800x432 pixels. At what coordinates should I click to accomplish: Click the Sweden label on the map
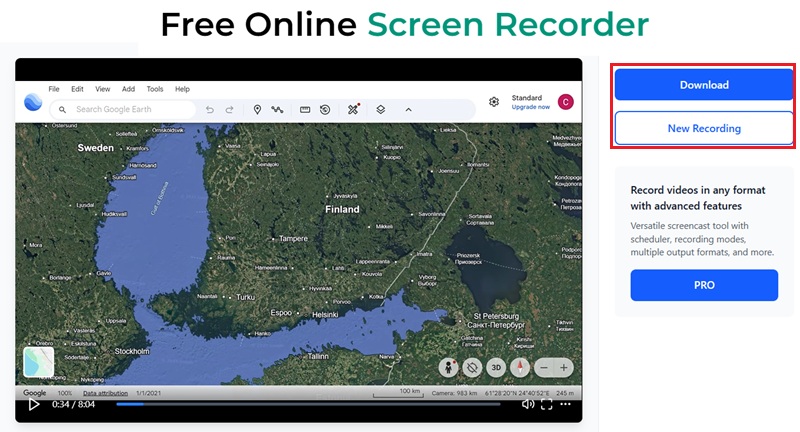(95, 148)
